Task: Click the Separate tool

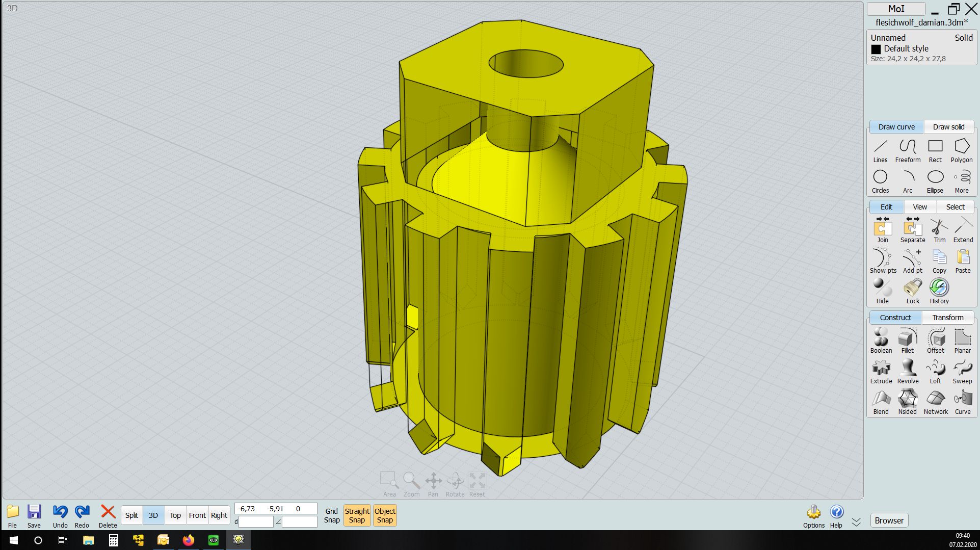Action: tap(912, 230)
